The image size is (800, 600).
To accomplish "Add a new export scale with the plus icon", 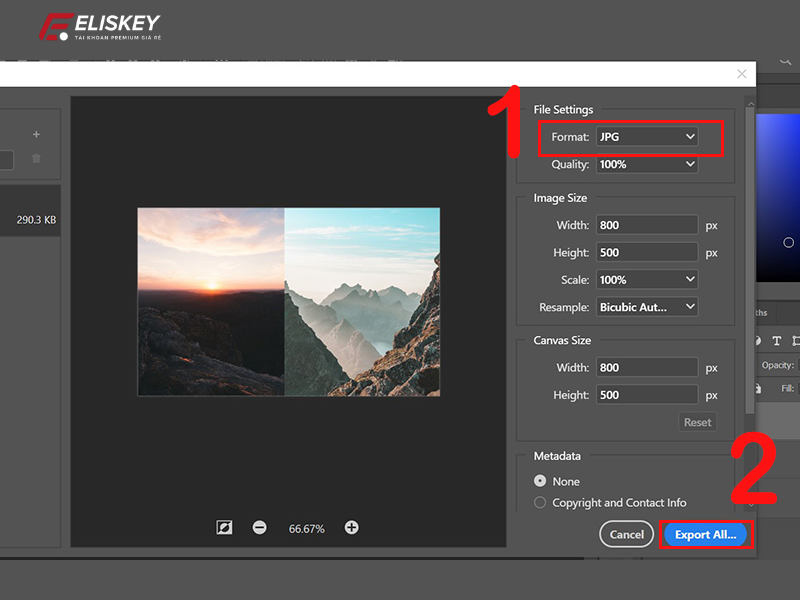I will [x=36, y=135].
